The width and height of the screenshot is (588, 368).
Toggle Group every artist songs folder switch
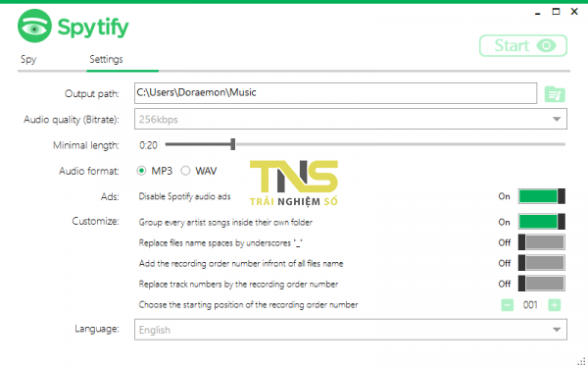pyautogui.click(x=542, y=222)
